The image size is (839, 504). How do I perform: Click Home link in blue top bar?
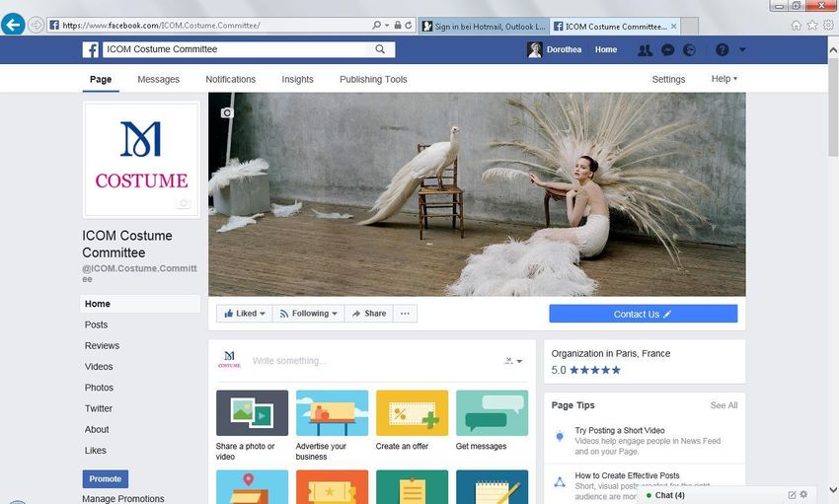[x=606, y=49]
